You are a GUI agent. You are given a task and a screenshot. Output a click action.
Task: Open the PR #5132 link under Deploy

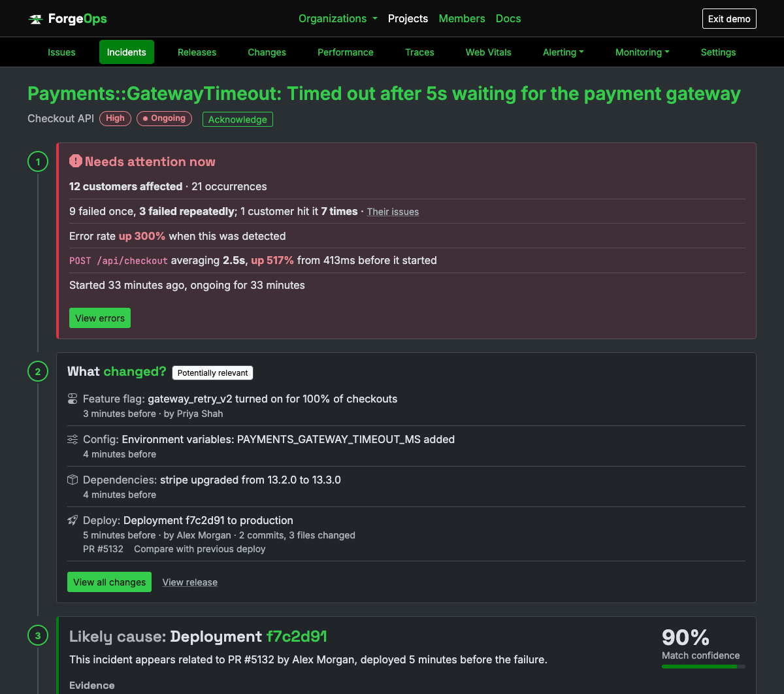(x=103, y=549)
